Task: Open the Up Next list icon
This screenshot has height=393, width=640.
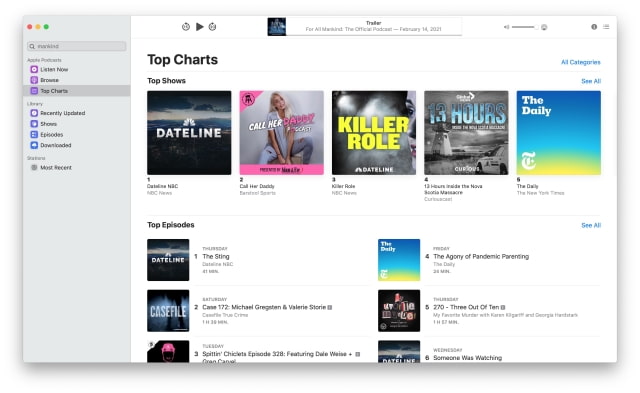Action: pyautogui.click(x=606, y=27)
